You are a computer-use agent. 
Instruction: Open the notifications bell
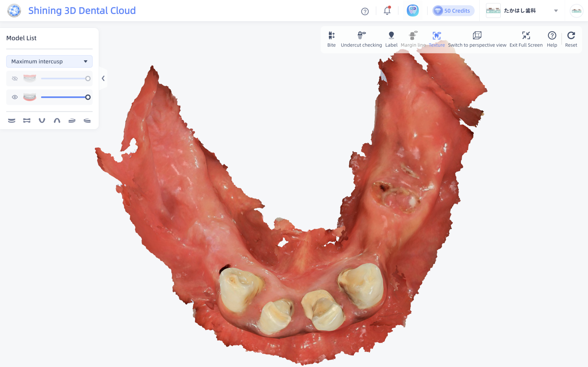[x=387, y=11]
